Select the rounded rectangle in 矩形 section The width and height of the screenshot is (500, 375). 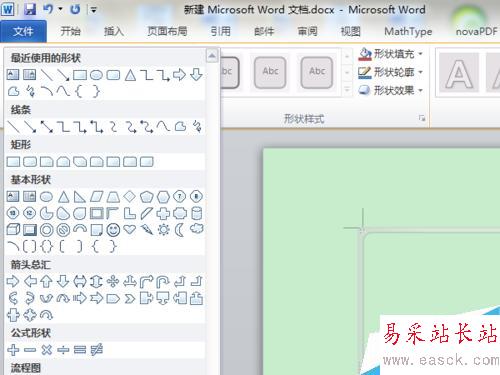[30, 162]
